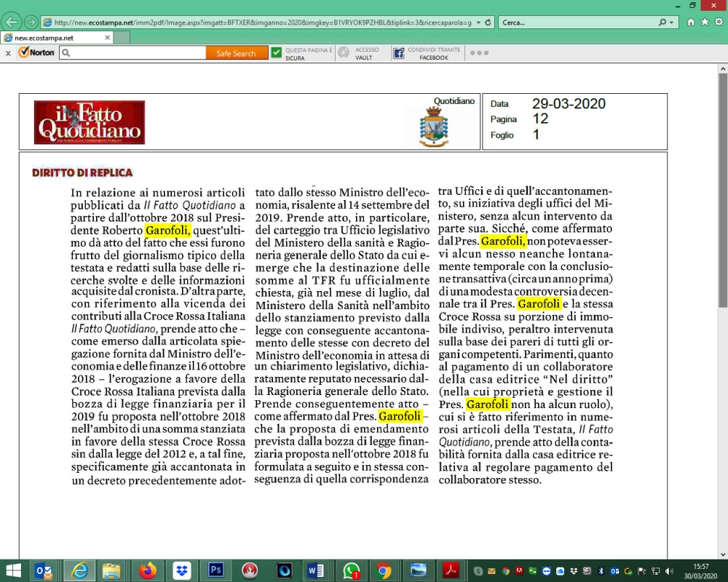Open a new blank tab
This screenshot has width=728, height=582.
point(122,38)
